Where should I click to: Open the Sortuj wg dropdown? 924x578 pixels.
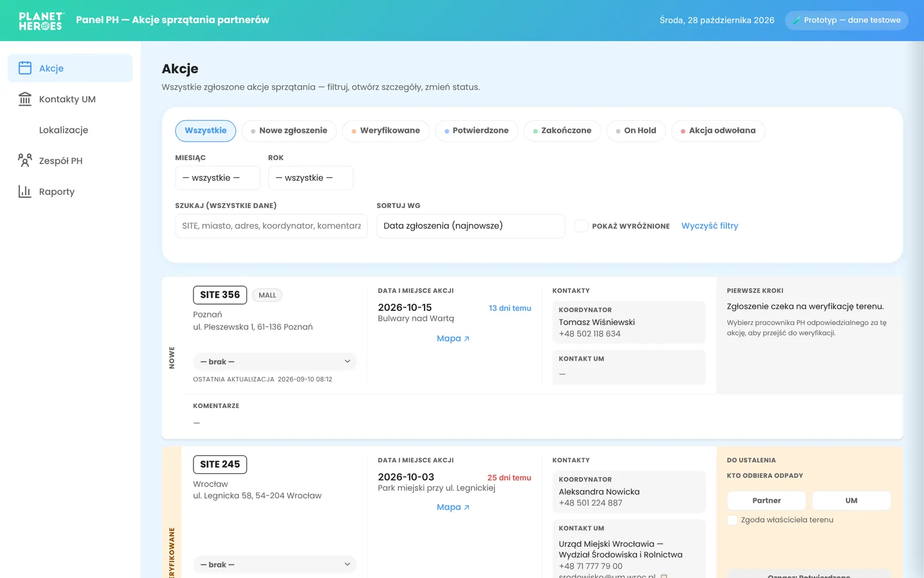(471, 226)
